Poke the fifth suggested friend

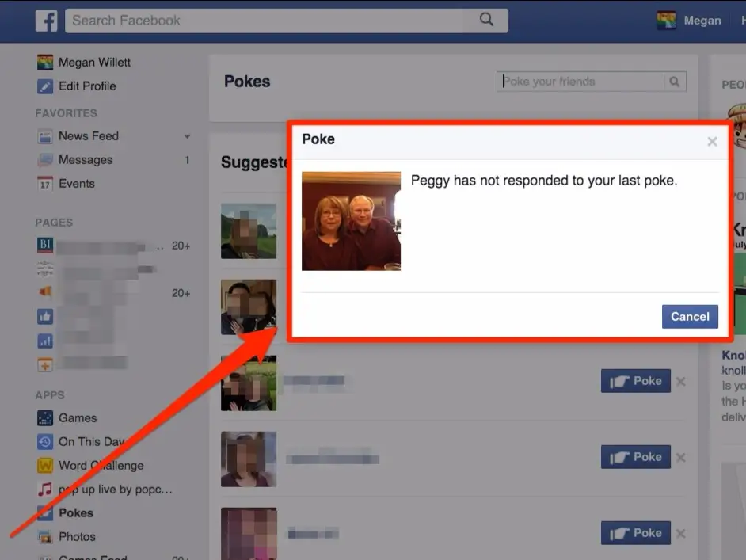(x=636, y=533)
